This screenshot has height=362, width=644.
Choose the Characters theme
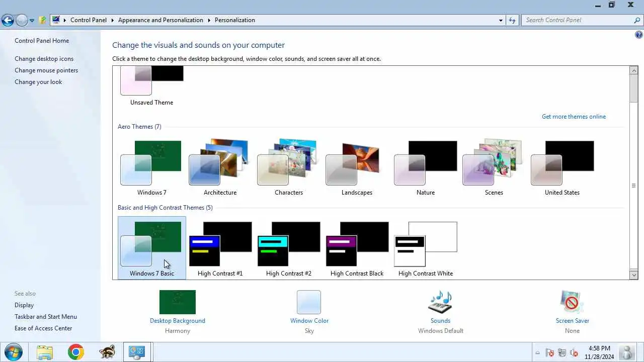(x=288, y=168)
